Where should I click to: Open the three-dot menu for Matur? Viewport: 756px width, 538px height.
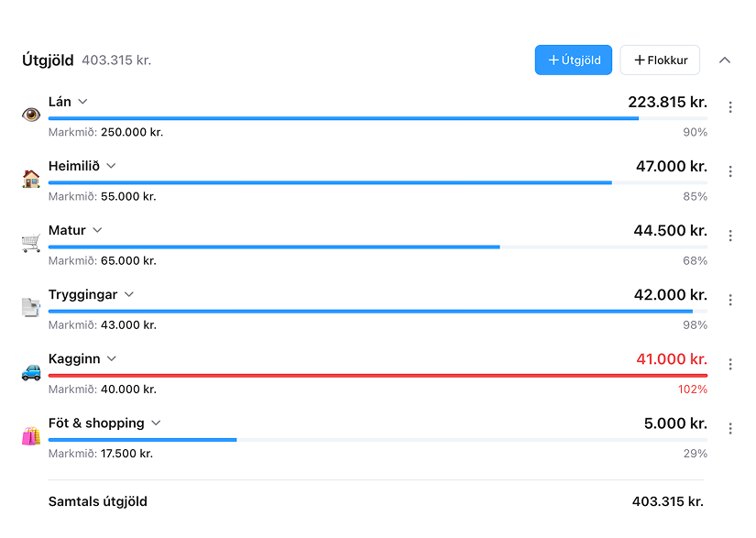point(730,236)
